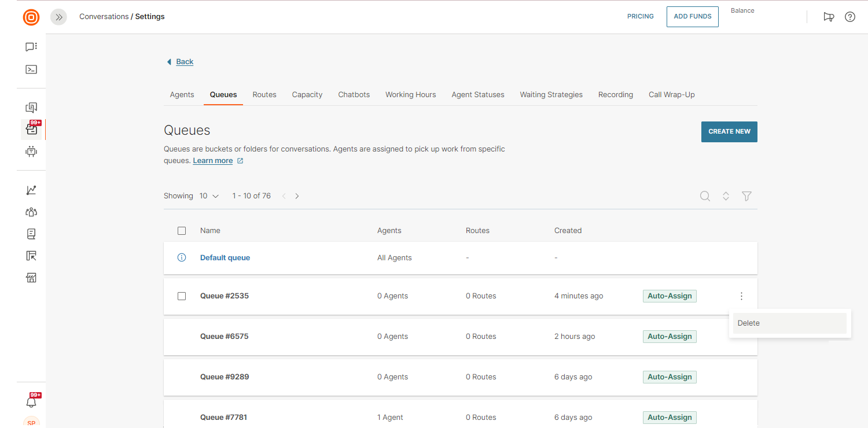Open the chatbot robot icon in the sidebar
The image size is (868, 428).
click(31, 152)
